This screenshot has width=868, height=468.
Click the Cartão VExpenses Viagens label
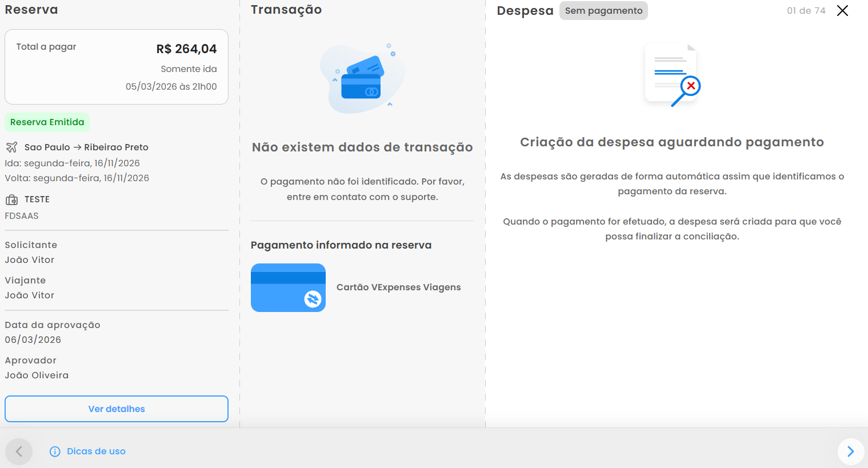pos(398,287)
